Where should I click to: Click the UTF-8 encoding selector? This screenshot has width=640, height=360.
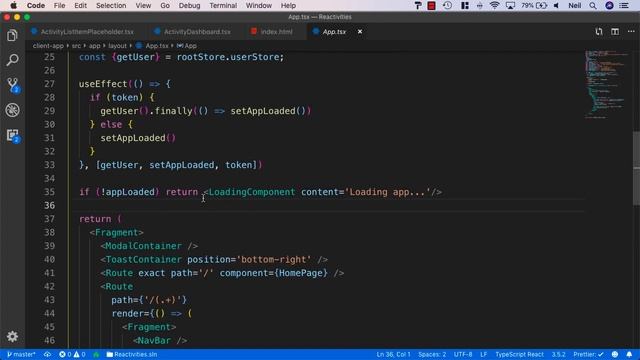[x=463, y=354]
